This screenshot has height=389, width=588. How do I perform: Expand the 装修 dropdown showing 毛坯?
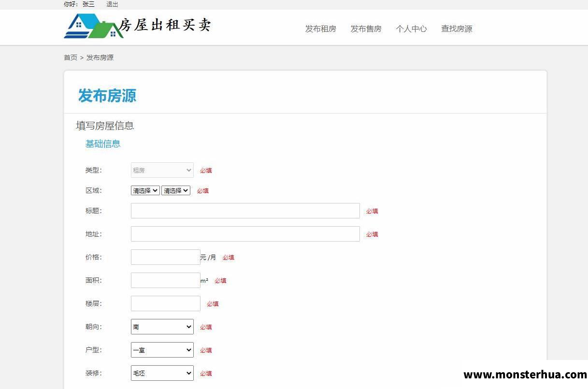(x=162, y=373)
